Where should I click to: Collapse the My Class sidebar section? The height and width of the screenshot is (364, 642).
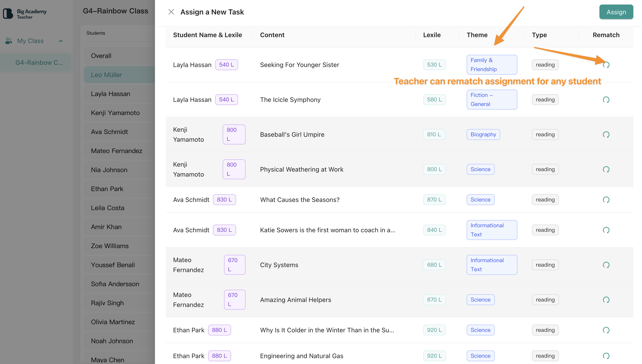60,41
